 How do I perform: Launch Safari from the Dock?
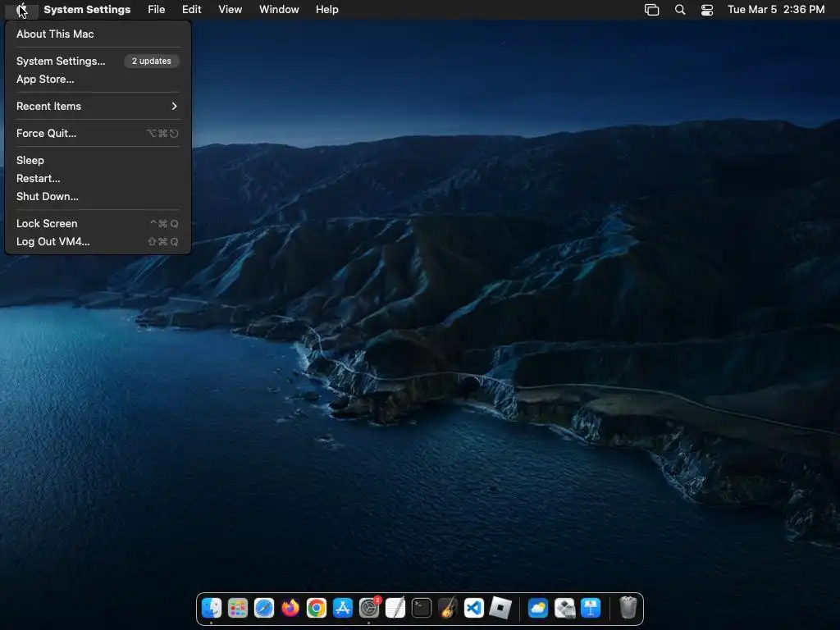(x=264, y=608)
